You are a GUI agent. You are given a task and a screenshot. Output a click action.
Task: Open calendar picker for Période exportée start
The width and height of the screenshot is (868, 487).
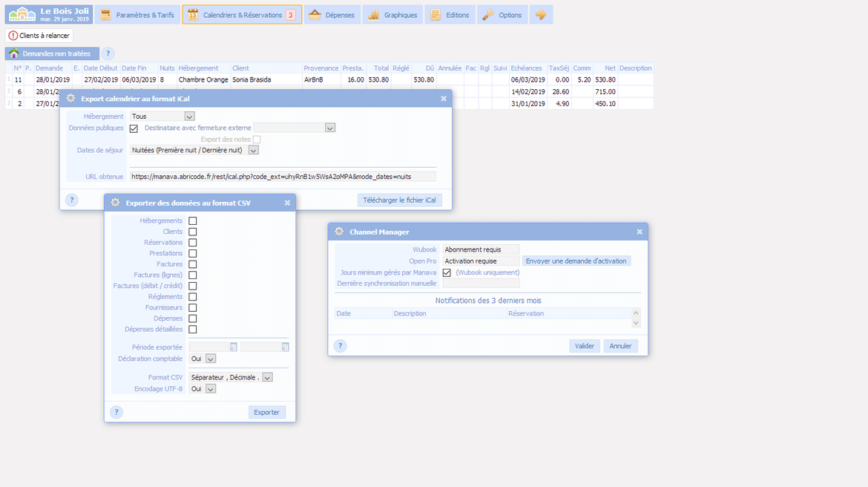tap(234, 347)
